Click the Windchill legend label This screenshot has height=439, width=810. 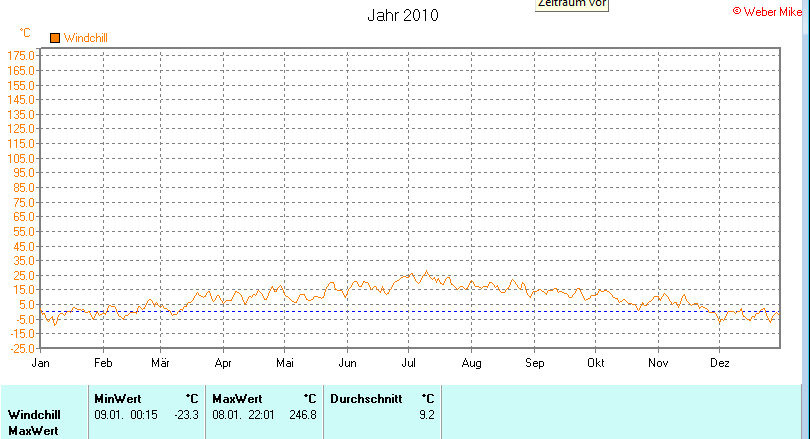pyautogui.click(x=86, y=38)
